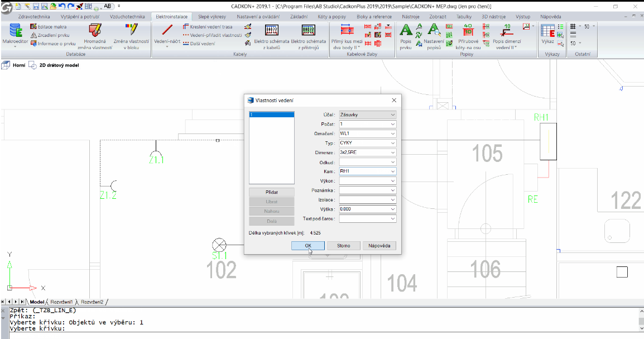Viewport: 644px width, 339px height.
Task: Open the Slepé výkresy ribbon tab
Action: click(212, 17)
